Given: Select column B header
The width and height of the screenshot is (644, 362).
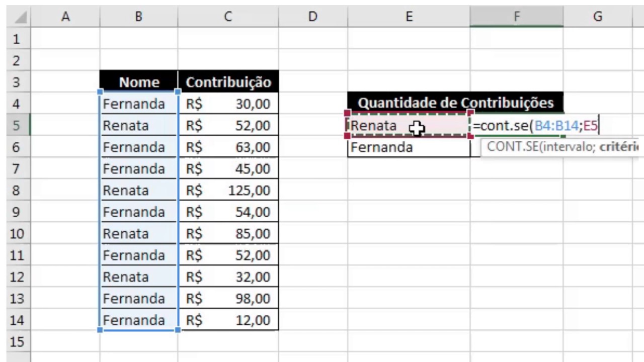Looking at the screenshot, I should pyautogui.click(x=139, y=17).
